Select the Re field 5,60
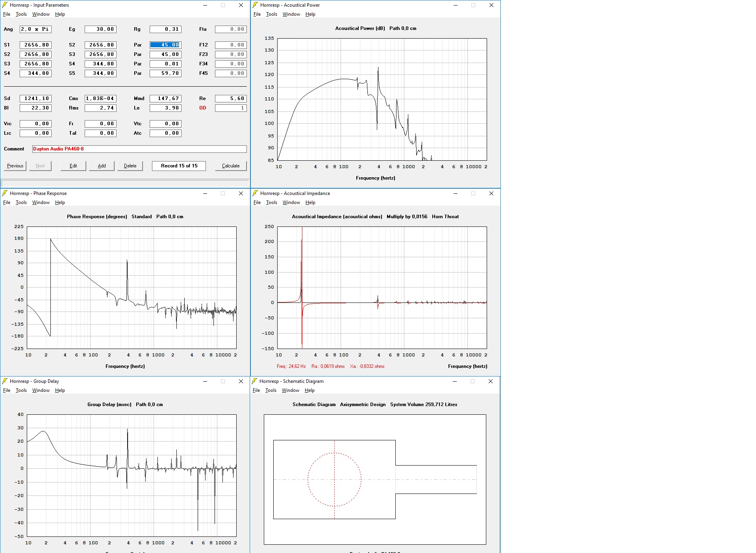This screenshot has width=756, height=553. tap(231, 98)
